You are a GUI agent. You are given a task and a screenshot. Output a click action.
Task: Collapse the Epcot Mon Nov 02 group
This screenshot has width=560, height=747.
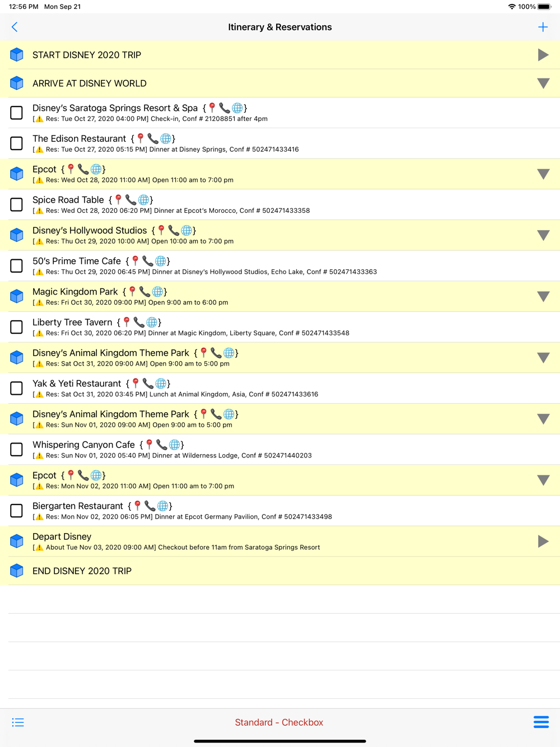click(543, 480)
